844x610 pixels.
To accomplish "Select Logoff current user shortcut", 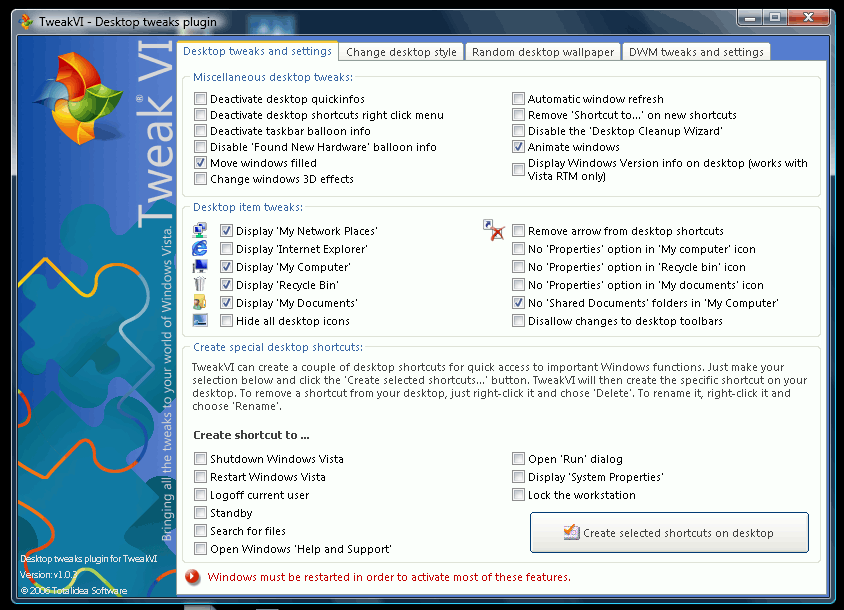I will coord(200,495).
